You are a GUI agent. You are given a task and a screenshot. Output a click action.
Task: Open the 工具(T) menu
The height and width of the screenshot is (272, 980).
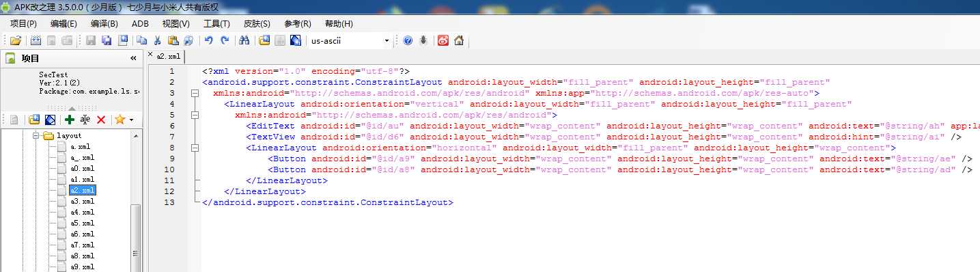216,24
